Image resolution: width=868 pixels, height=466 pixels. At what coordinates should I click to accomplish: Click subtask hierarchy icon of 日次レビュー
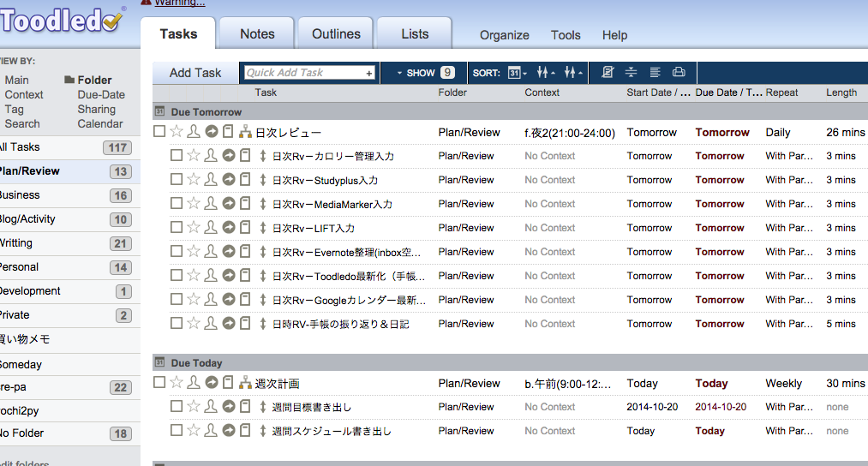point(245,132)
